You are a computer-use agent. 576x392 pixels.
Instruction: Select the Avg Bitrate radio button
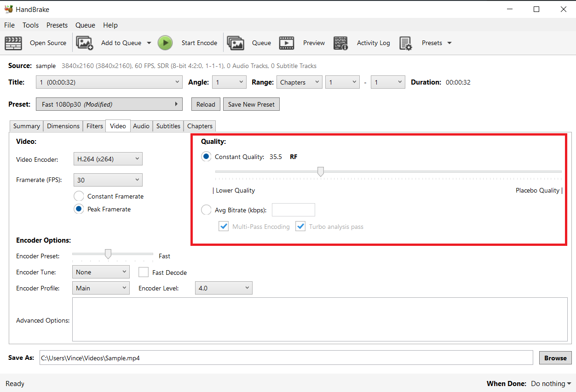tap(206, 210)
